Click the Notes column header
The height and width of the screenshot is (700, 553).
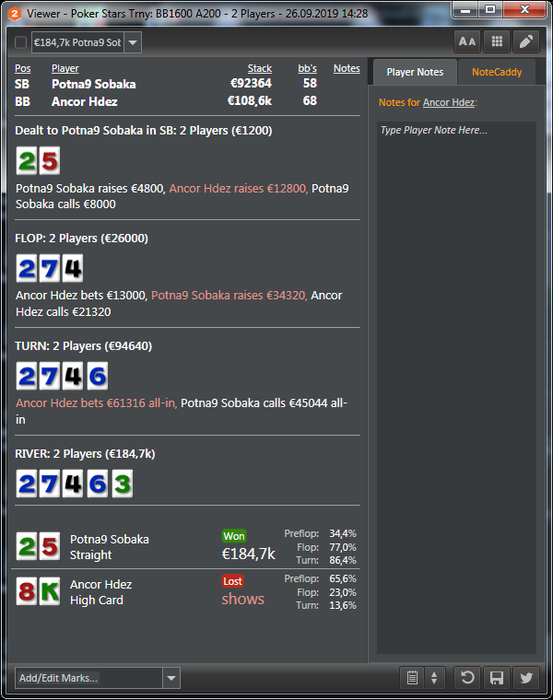click(x=347, y=68)
